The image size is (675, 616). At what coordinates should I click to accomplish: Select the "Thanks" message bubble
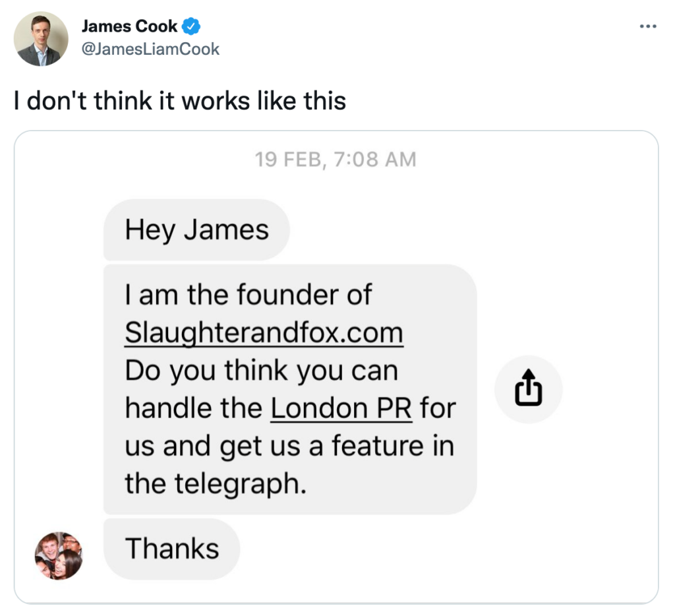pyautogui.click(x=172, y=549)
